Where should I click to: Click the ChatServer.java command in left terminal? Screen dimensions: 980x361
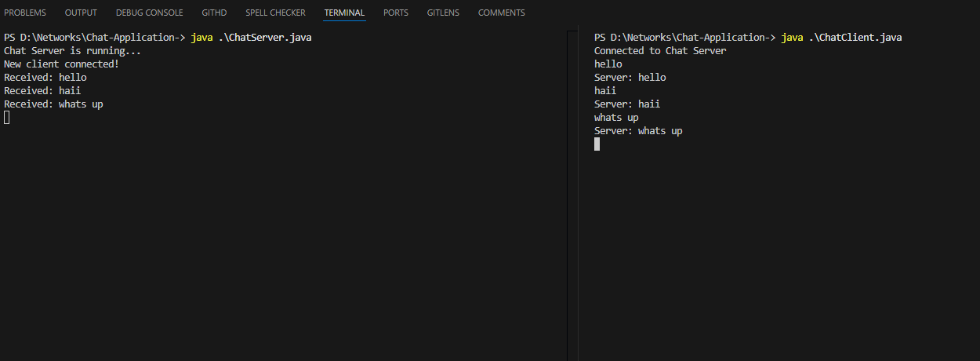252,38
